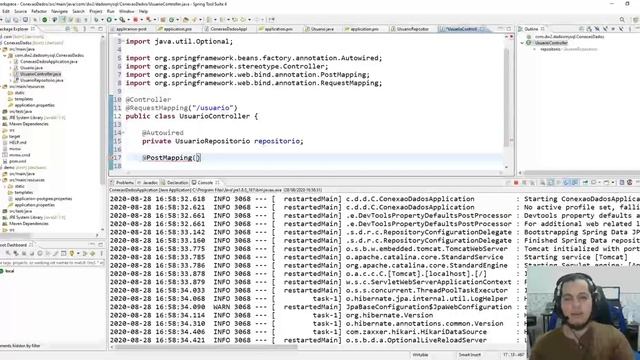The image size is (640, 360).
Task: Collapse the com.dio2 package node
Action: coord(4,55)
